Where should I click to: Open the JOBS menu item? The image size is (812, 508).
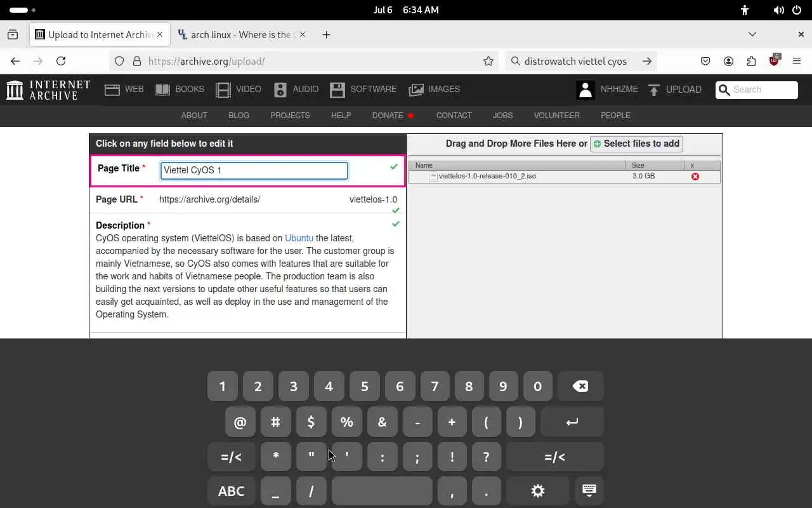click(502, 116)
